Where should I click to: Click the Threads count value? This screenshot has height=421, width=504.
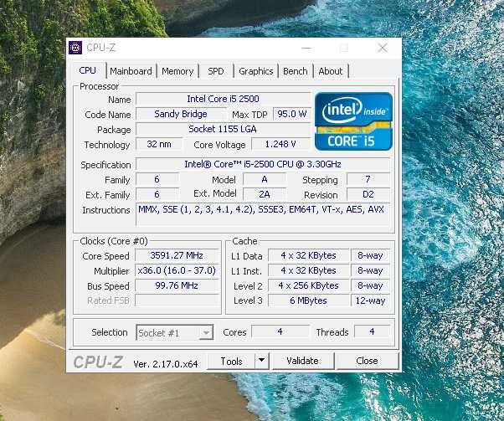coord(372,331)
